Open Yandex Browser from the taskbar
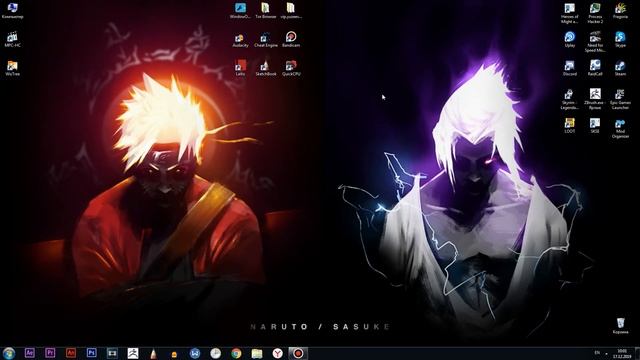Image resolution: width=640 pixels, height=360 pixels. [278, 353]
